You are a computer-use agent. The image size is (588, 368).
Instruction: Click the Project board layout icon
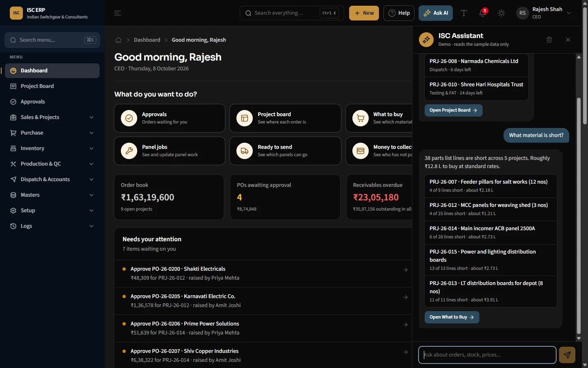pos(245,118)
